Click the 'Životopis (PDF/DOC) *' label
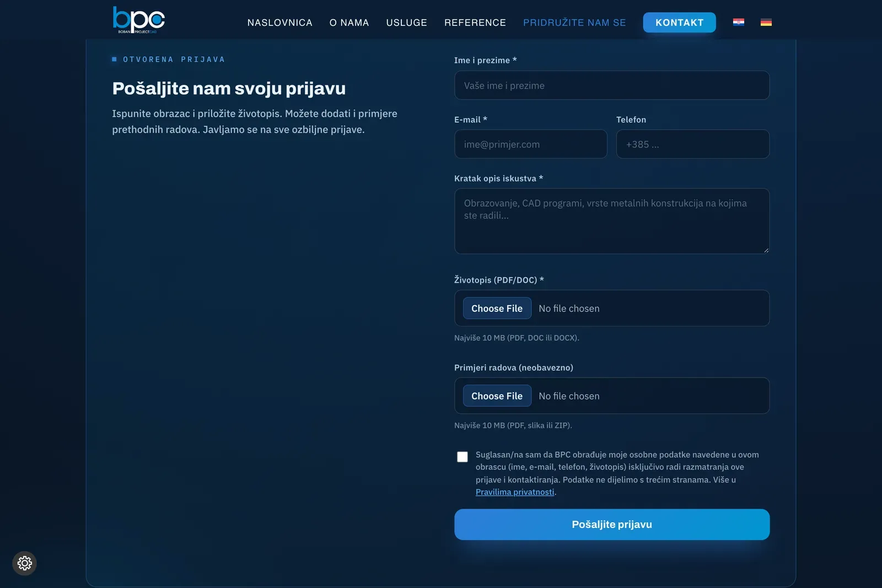This screenshot has height=588, width=882. pos(499,280)
